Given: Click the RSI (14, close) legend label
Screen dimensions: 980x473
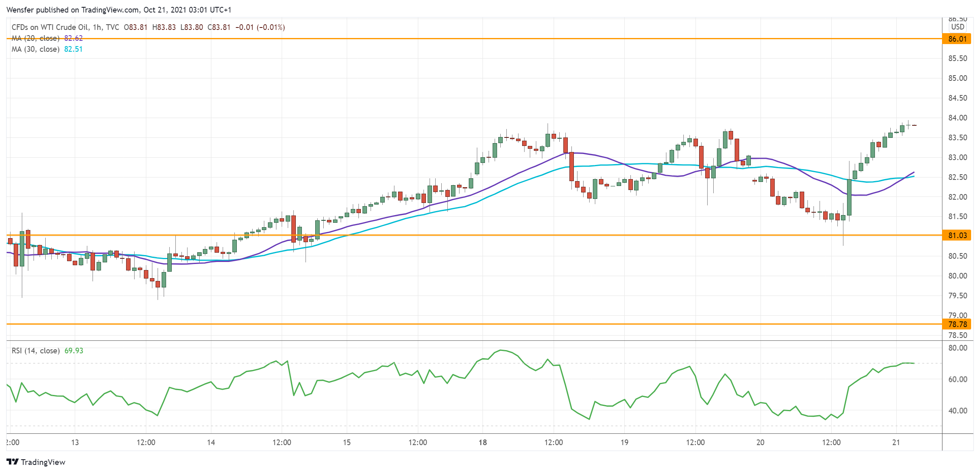Looking at the screenshot, I should 36,351.
